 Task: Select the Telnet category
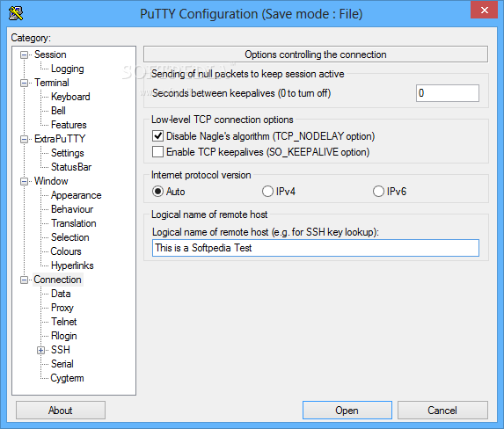pos(64,322)
